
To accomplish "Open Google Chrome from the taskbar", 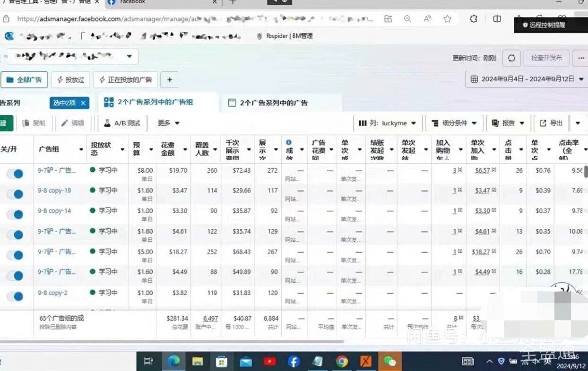I will pyautogui.click(x=342, y=362).
